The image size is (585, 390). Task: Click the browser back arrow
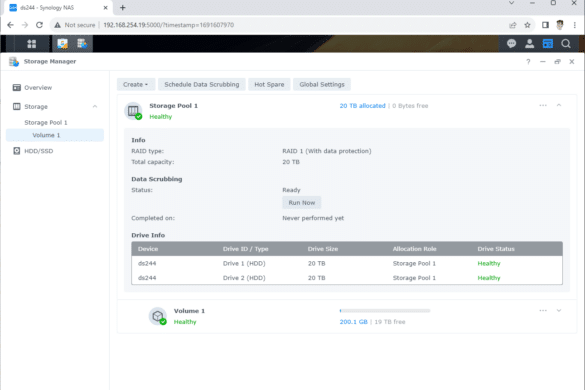[x=10, y=25]
